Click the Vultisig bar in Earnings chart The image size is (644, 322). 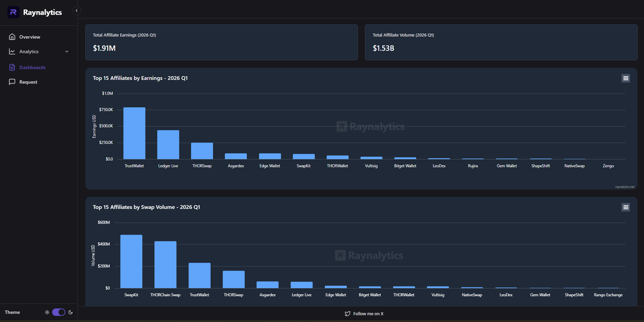371,158
